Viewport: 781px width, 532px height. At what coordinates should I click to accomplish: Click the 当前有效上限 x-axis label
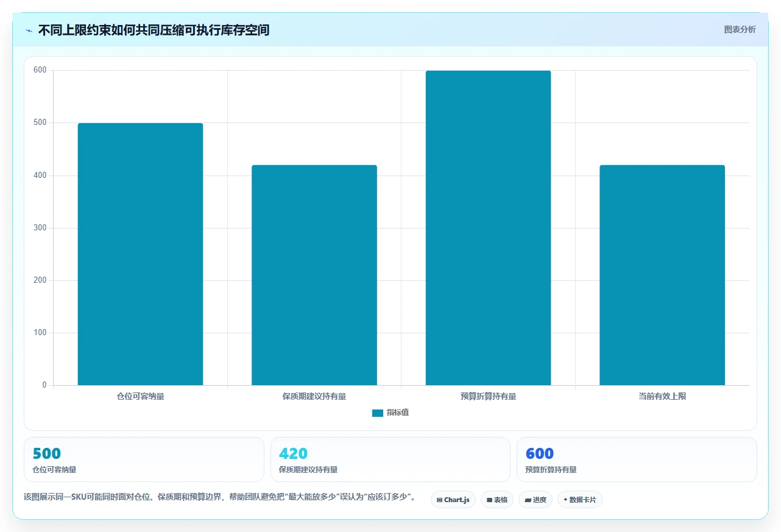[662, 396]
